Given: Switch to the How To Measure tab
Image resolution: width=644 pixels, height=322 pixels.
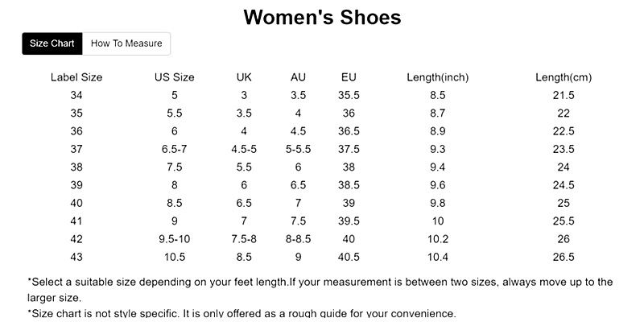Looking at the screenshot, I should [x=126, y=43].
